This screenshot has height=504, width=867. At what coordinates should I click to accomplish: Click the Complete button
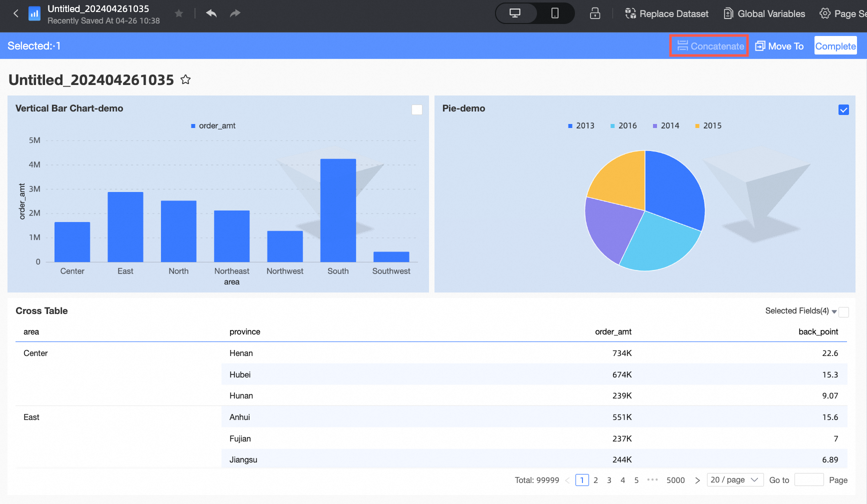point(835,46)
